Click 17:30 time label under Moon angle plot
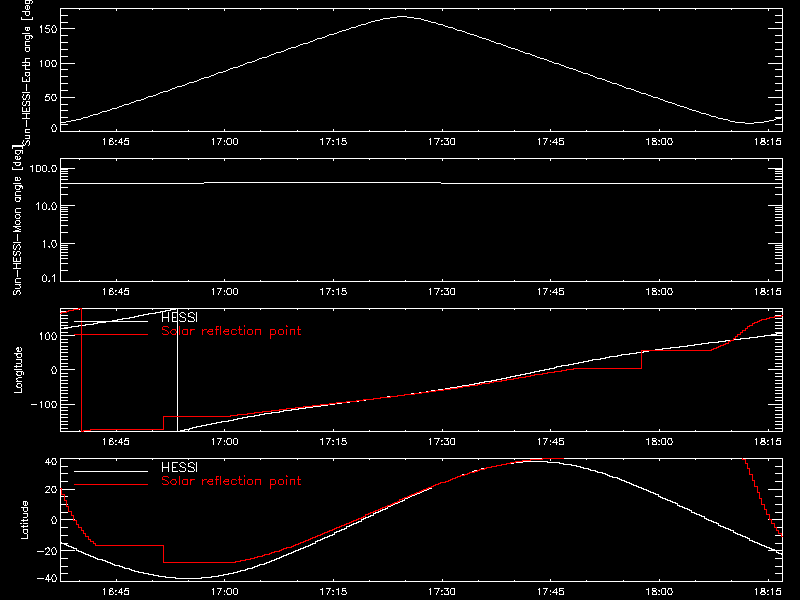Image resolution: width=800 pixels, height=600 pixels. [442, 291]
